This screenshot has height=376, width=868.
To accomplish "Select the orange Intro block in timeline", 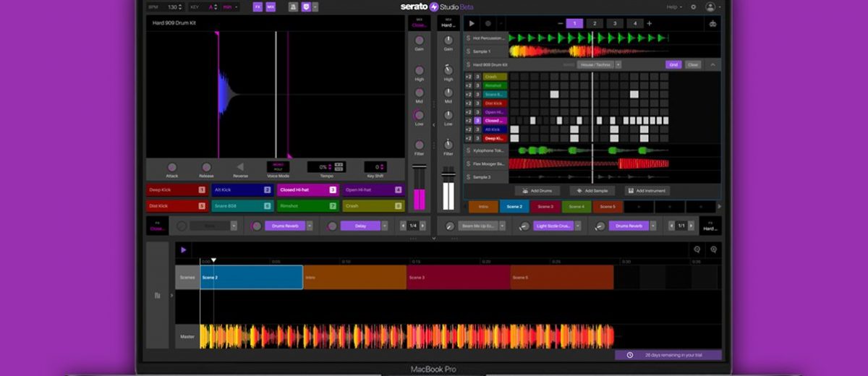I will [354, 277].
